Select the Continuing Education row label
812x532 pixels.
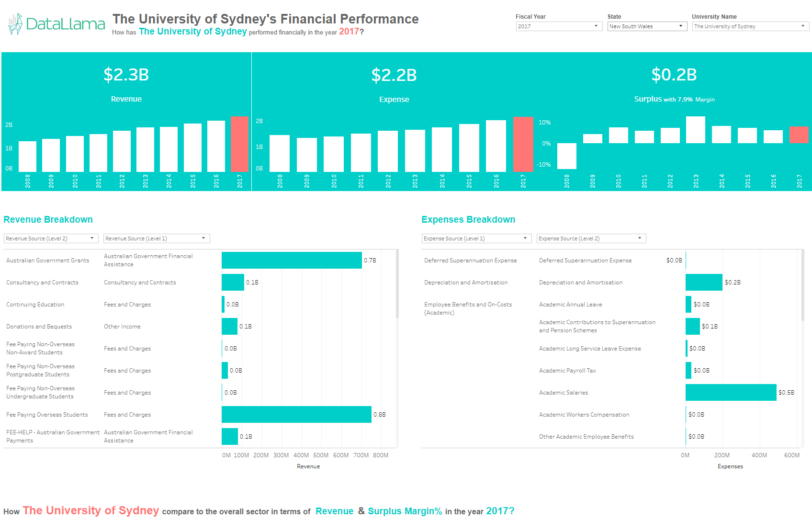(x=35, y=305)
